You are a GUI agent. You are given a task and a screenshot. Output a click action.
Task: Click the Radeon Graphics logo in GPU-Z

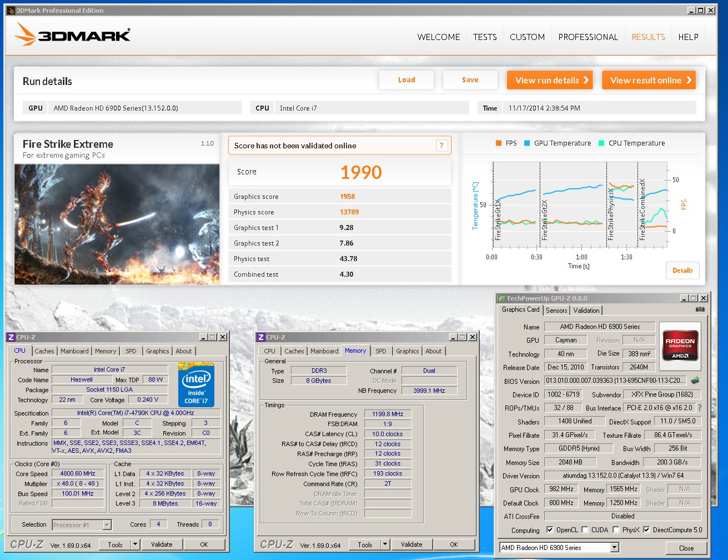click(680, 344)
